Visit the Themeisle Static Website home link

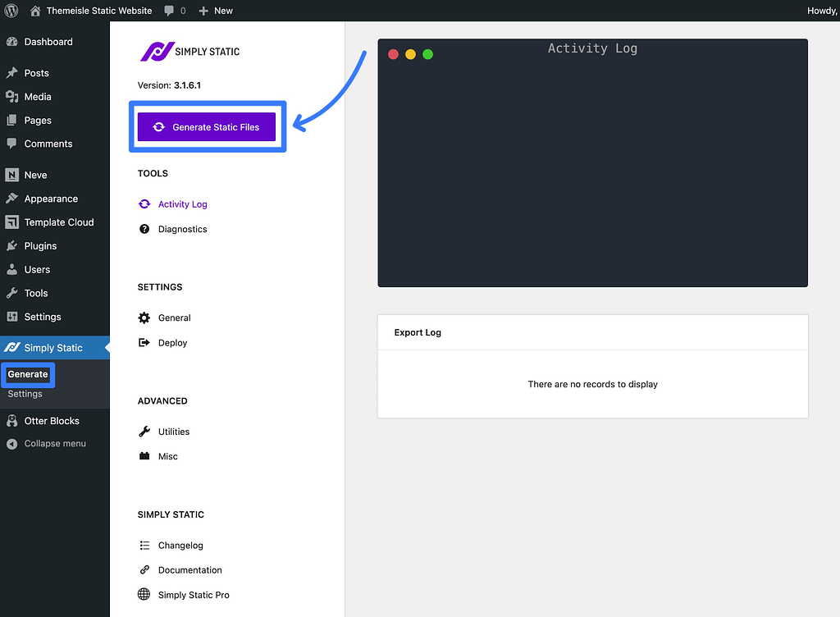point(90,11)
